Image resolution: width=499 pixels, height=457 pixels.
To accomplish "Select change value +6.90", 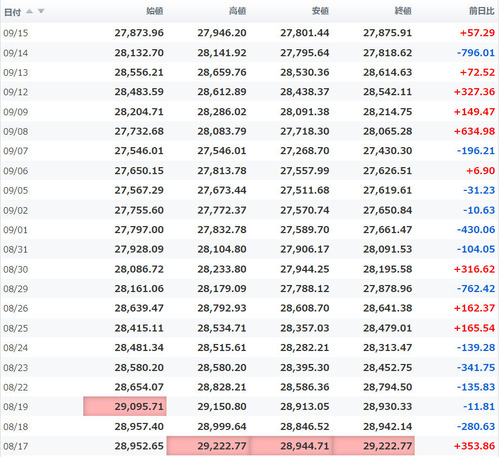I will 480,171.
